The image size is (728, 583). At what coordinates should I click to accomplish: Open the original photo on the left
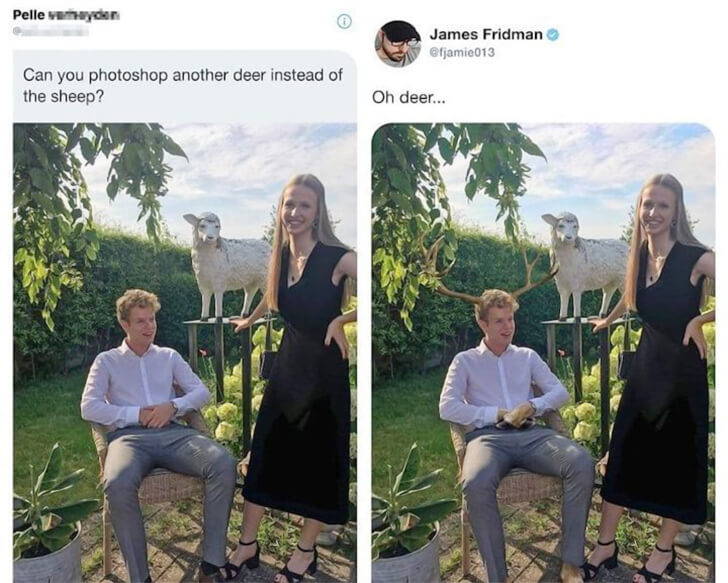185,352
